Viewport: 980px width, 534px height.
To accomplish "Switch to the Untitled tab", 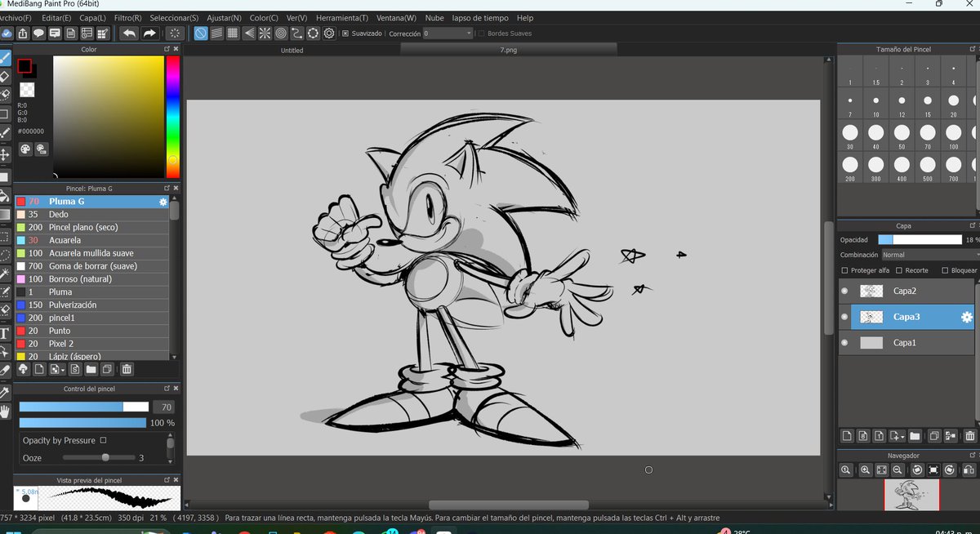I will (292, 50).
